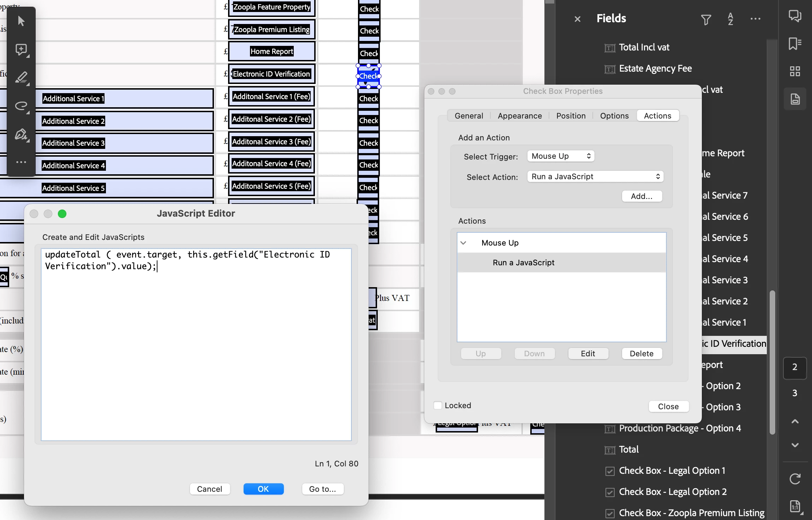Viewport: 812px width, 520px height.
Task: Select the arrow selection tool
Action: coord(21,21)
